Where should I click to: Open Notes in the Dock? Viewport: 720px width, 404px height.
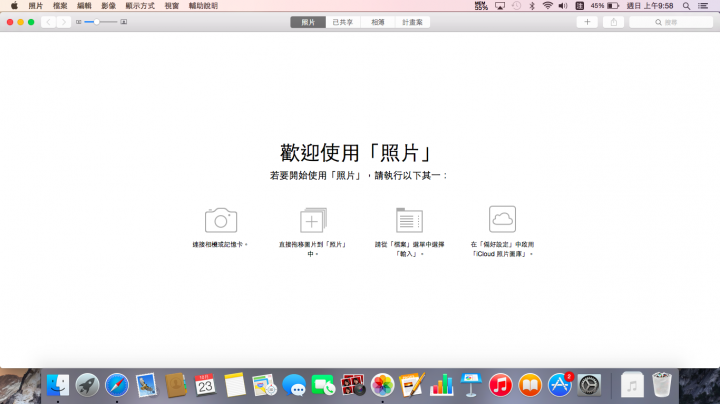coord(235,385)
